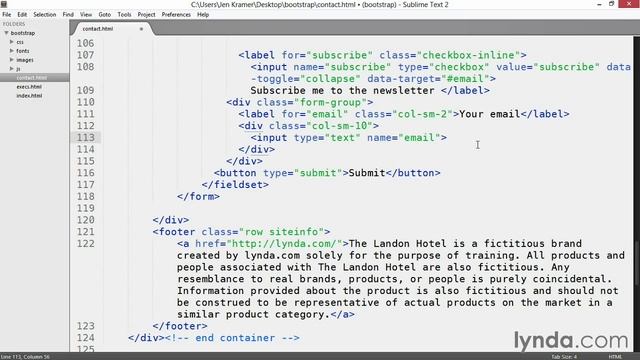This screenshot has width=640, height=360.
Task: Expand the css folder
Action: pos(12,42)
